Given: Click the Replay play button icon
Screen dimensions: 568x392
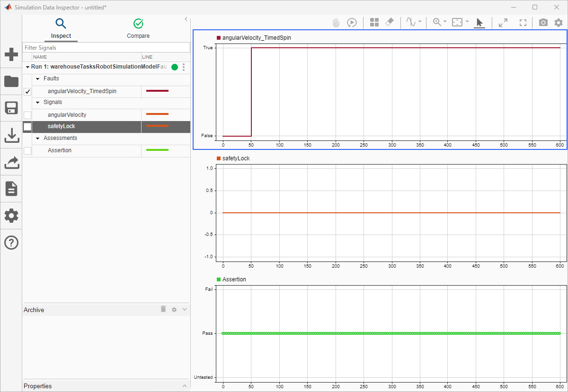Looking at the screenshot, I should tap(352, 22).
